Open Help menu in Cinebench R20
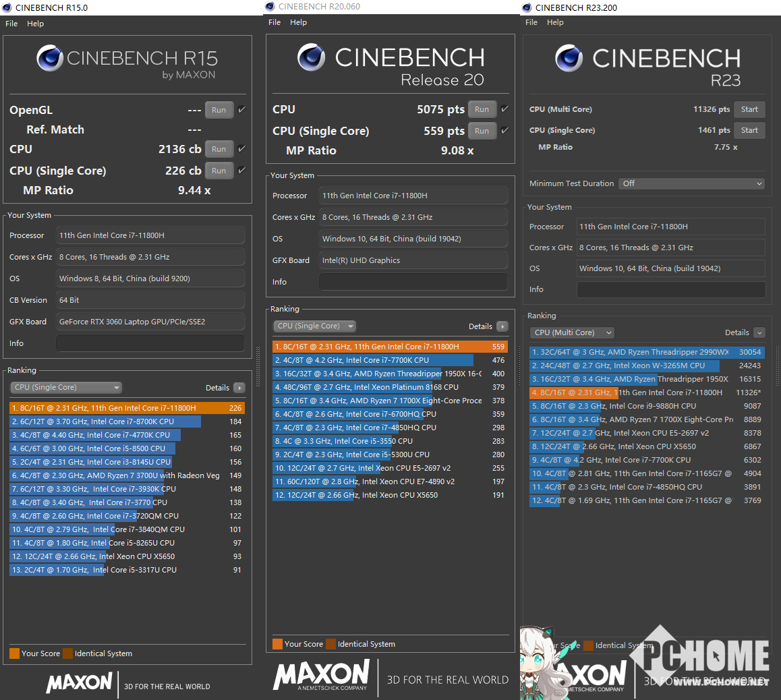Image resolution: width=781 pixels, height=700 pixels. coord(298,22)
